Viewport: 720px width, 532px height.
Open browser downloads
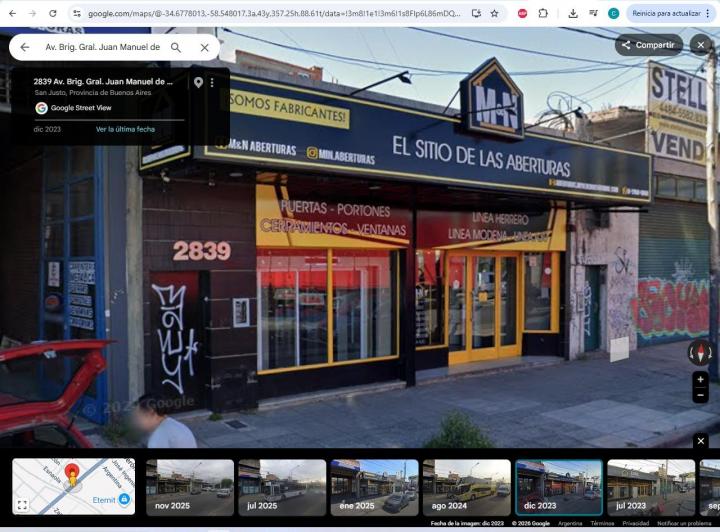pyautogui.click(x=573, y=13)
